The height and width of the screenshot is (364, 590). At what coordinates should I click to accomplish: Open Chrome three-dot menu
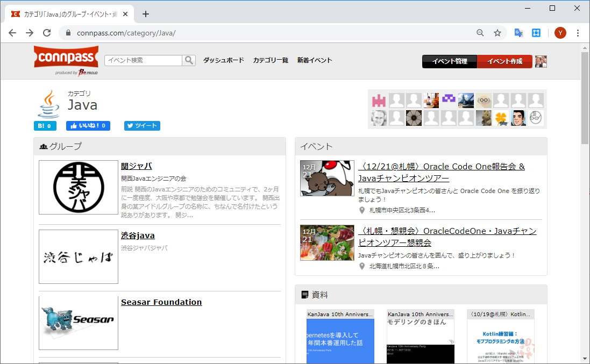point(578,33)
